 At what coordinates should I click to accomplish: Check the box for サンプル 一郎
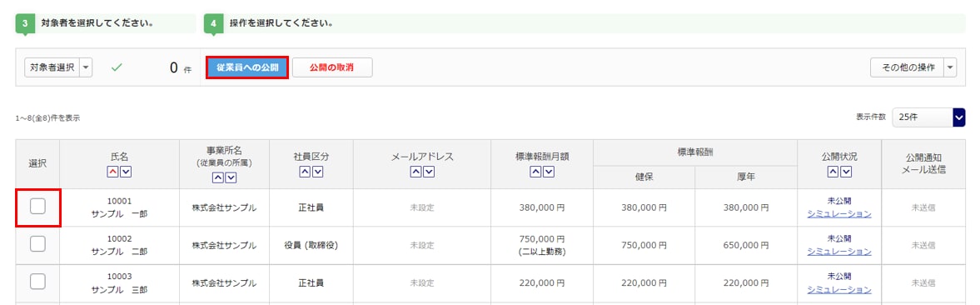(x=38, y=207)
